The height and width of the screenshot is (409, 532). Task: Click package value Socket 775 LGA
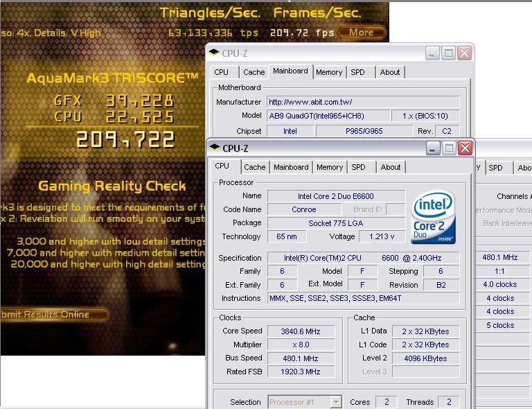[336, 223]
